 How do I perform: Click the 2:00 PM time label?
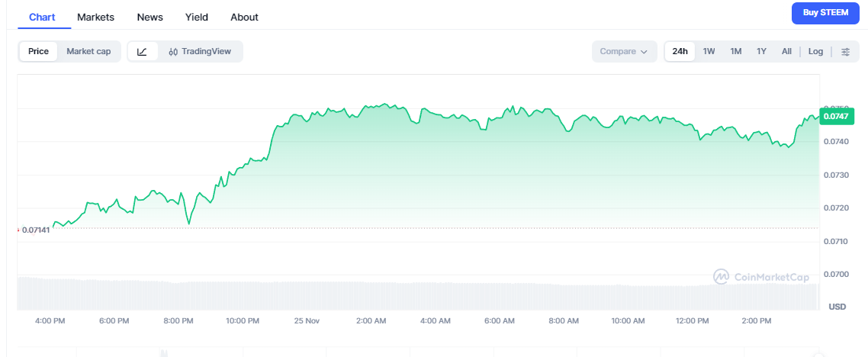coord(756,320)
